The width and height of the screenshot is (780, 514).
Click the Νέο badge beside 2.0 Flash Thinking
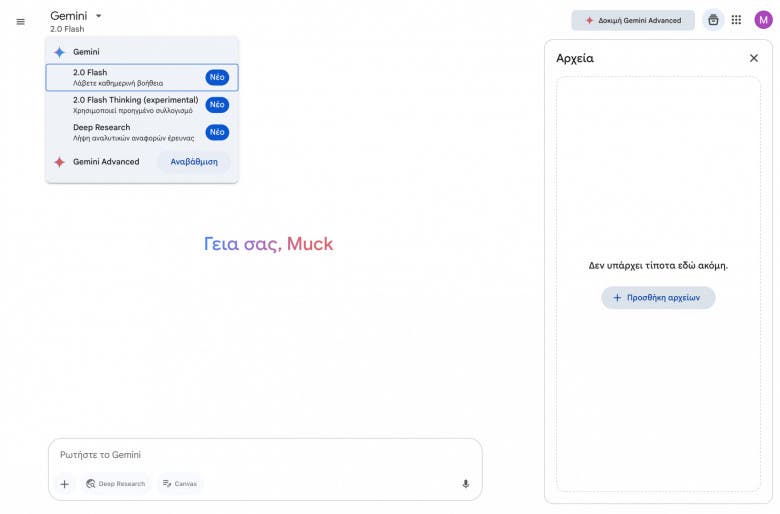pos(217,105)
